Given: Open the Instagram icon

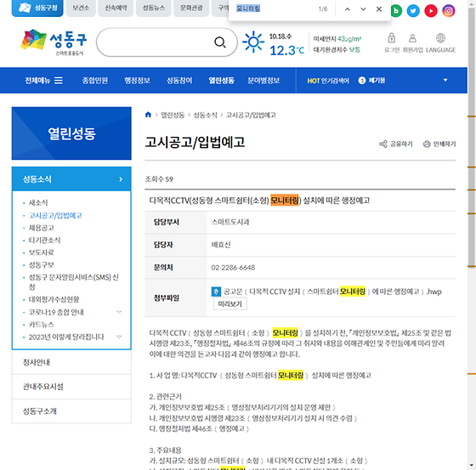Looking at the screenshot, I should [449, 11].
